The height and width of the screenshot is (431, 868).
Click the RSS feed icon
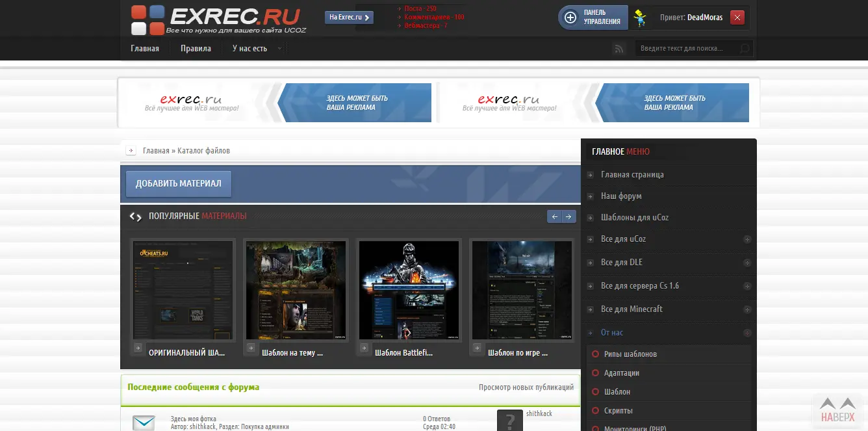pos(619,49)
